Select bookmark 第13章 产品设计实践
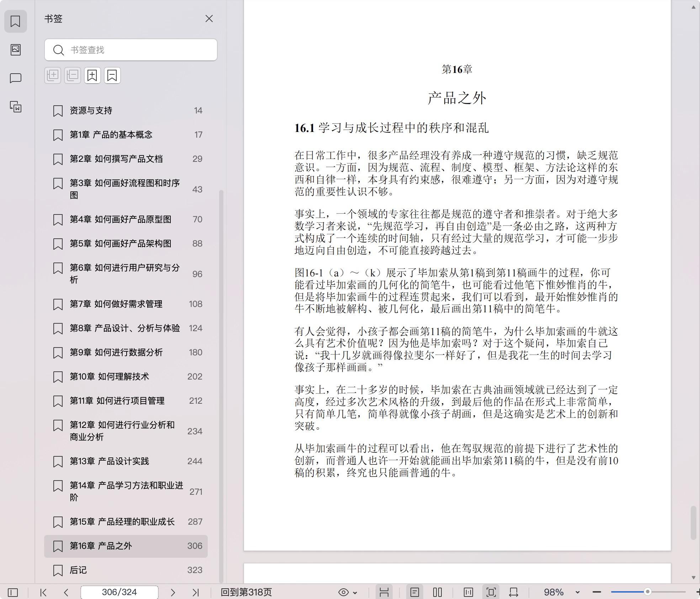Viewport: 700px width, 599px height. 126,461
